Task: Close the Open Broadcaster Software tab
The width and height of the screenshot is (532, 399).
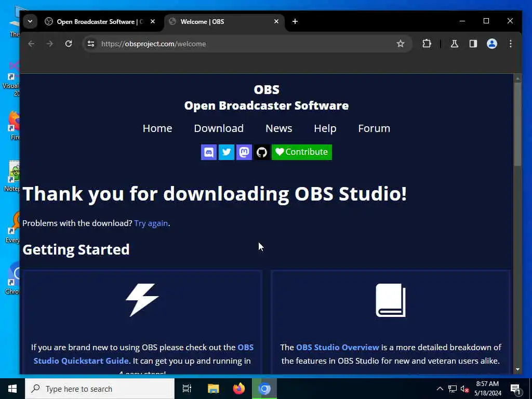Action: 153,21
